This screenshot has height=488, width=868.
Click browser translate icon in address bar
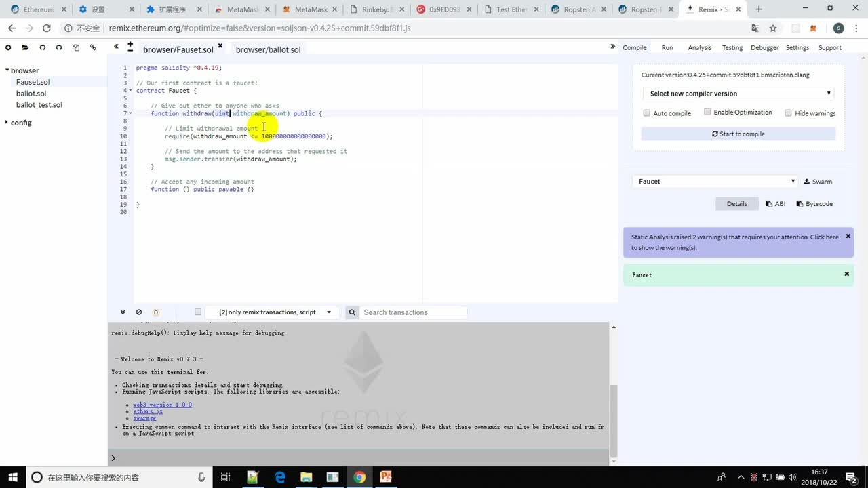(x=755, y=28)
